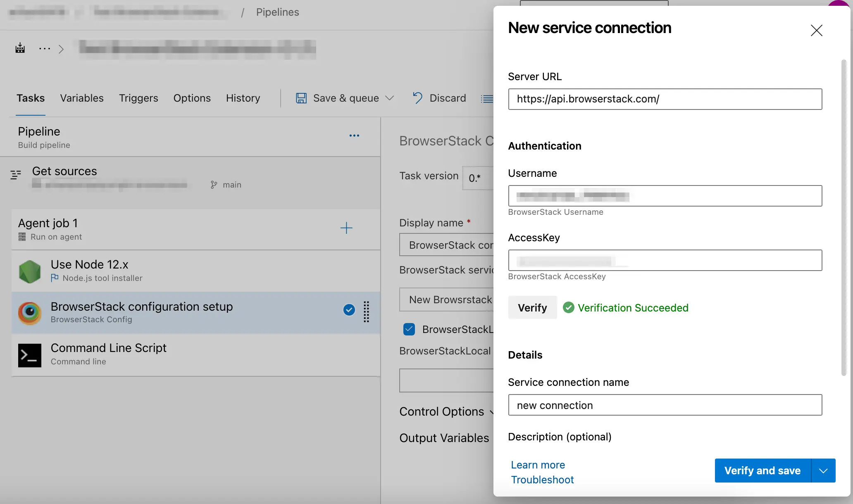Open the Troubleshoot link
Image resolution: width=853 pixels, height=504 pixels.
542,480
